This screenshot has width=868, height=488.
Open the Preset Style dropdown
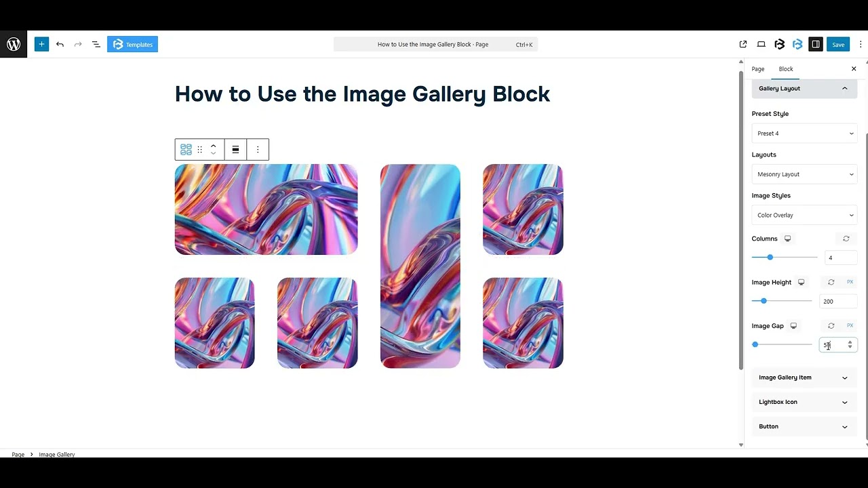pyautogui.click(x=804, y=133)
